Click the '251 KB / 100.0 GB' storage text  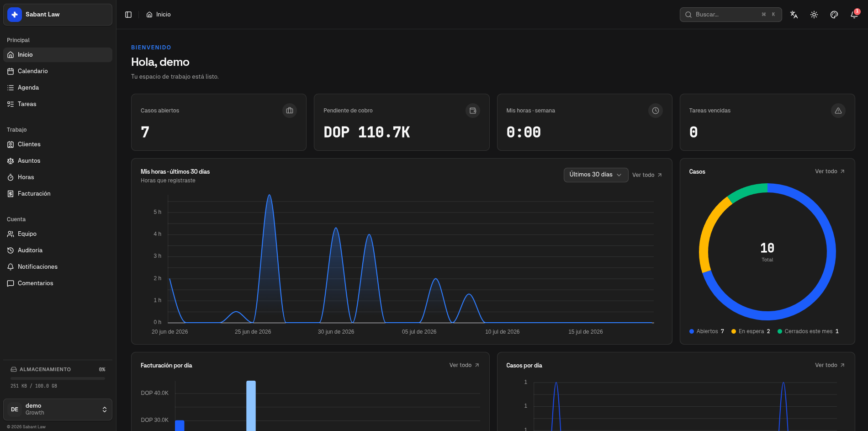pyautogui.click(x=34, y=386)
